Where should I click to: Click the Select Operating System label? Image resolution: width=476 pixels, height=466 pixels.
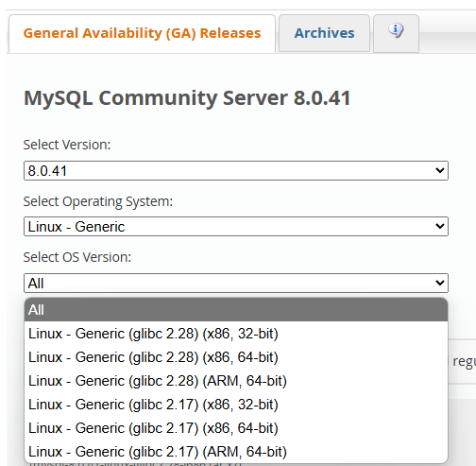[x=98, y=201]
